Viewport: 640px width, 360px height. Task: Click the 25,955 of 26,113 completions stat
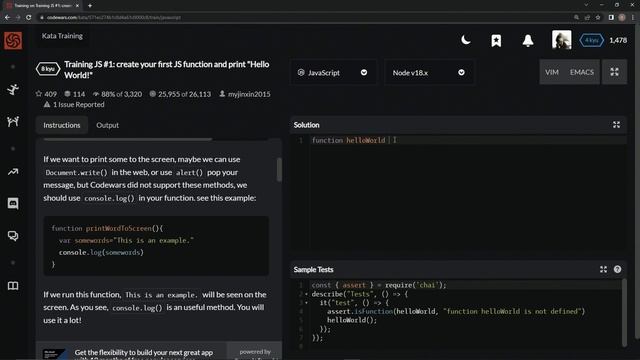point(180,94)
